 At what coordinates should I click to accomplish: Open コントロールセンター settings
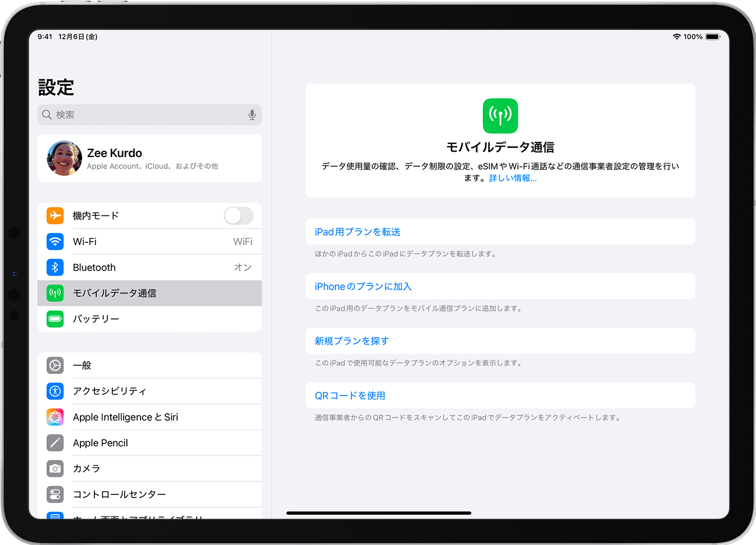coord(150,494)
